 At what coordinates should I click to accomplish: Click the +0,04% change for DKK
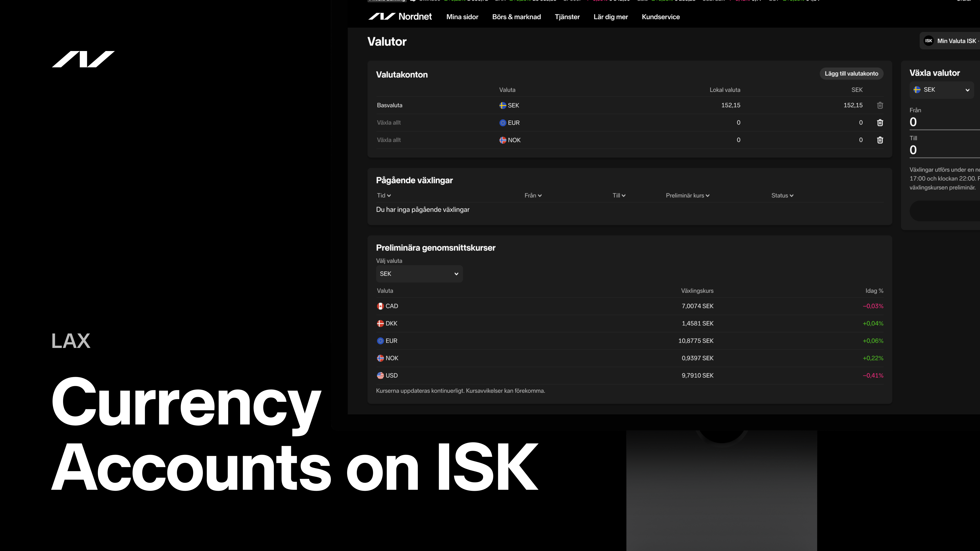click(x=873, y=324)
